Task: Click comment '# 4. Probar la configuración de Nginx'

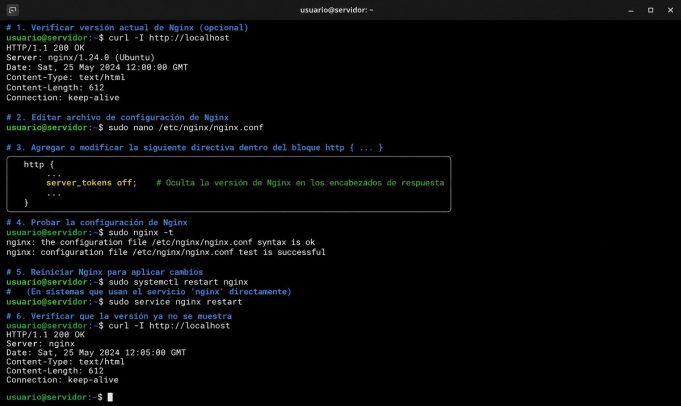Action: [x=97, y=222]
